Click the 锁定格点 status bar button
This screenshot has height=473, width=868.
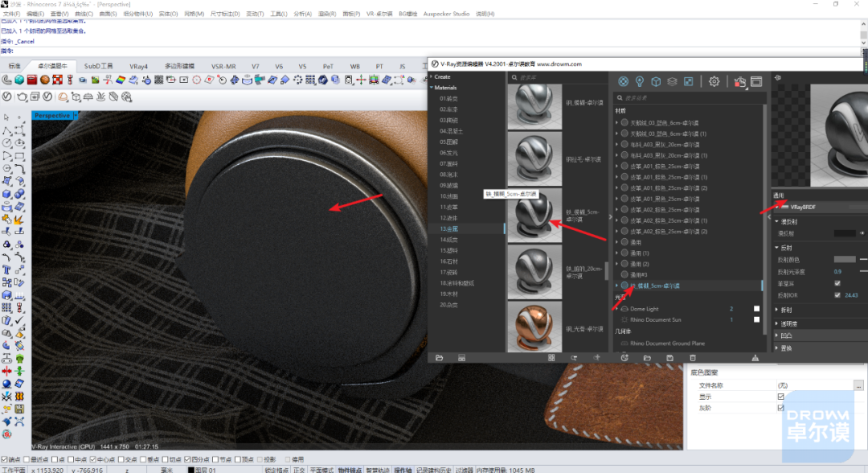[x=276, y=470]
